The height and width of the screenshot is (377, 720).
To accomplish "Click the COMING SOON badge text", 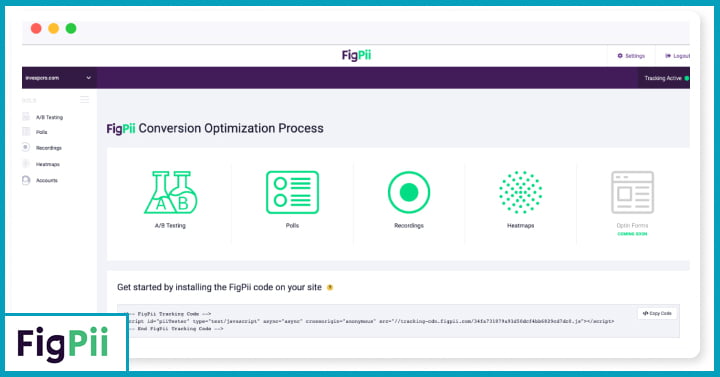I will click(632, 234).
